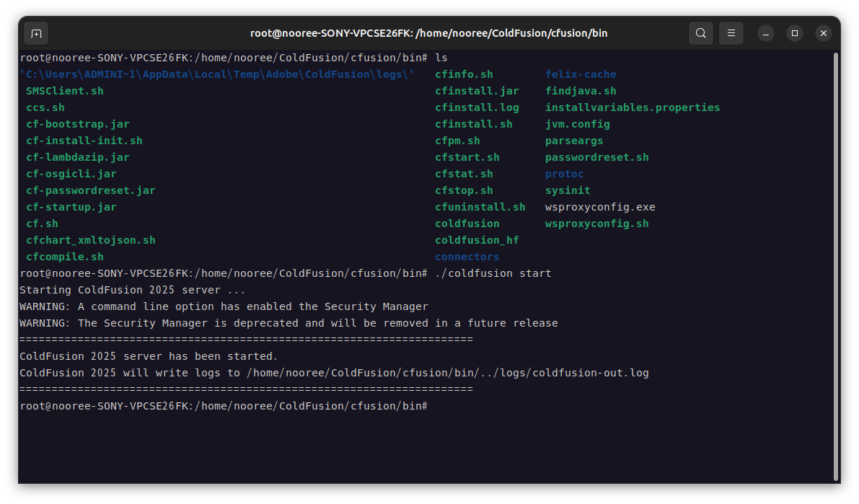Click the C:\Users\ADMINI~1 logs directory entry
This screenshot has width=859, height=504.
217,74
